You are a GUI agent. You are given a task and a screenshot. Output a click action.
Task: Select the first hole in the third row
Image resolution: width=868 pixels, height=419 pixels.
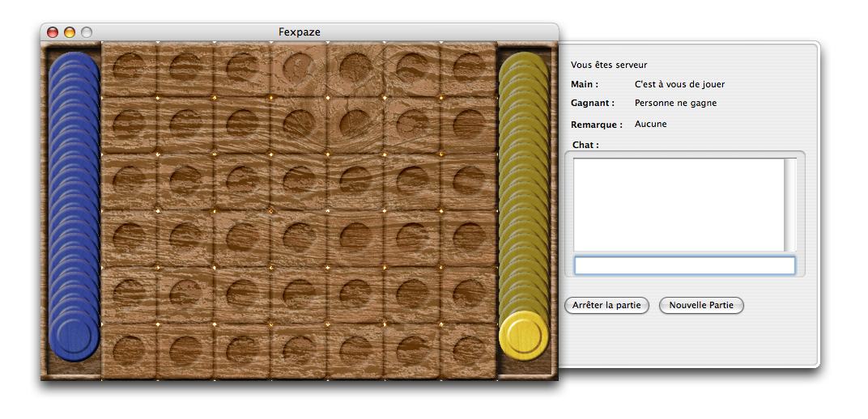coord(129,180)
